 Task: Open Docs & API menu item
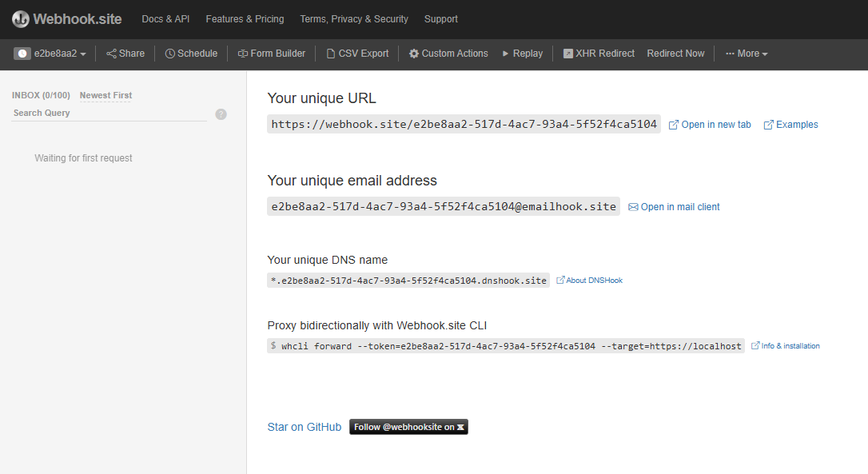point(165,19)
